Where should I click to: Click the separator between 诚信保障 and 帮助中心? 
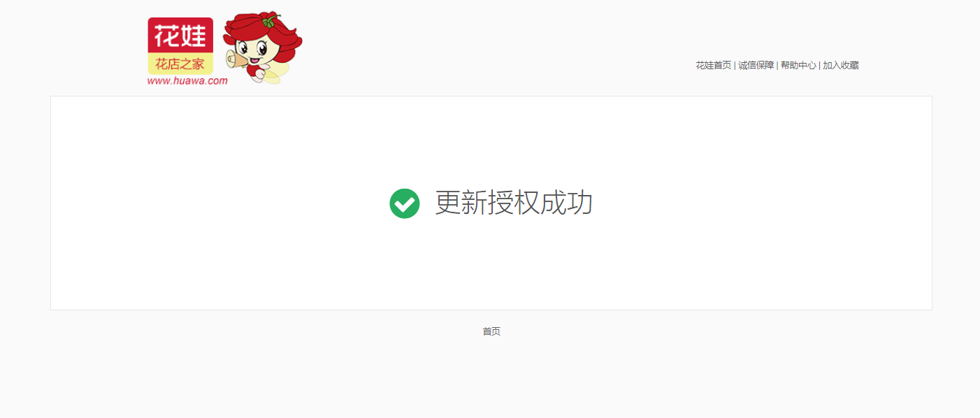pos(777,65)
